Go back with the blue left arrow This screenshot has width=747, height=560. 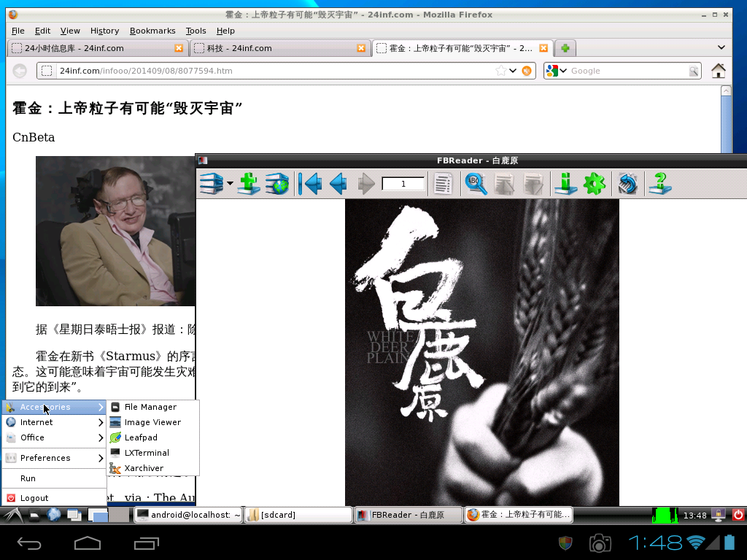click(338, 184)
